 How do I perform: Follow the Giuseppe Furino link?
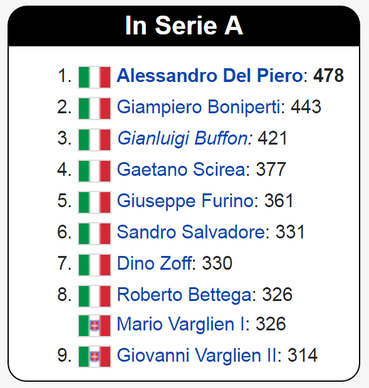186,201
